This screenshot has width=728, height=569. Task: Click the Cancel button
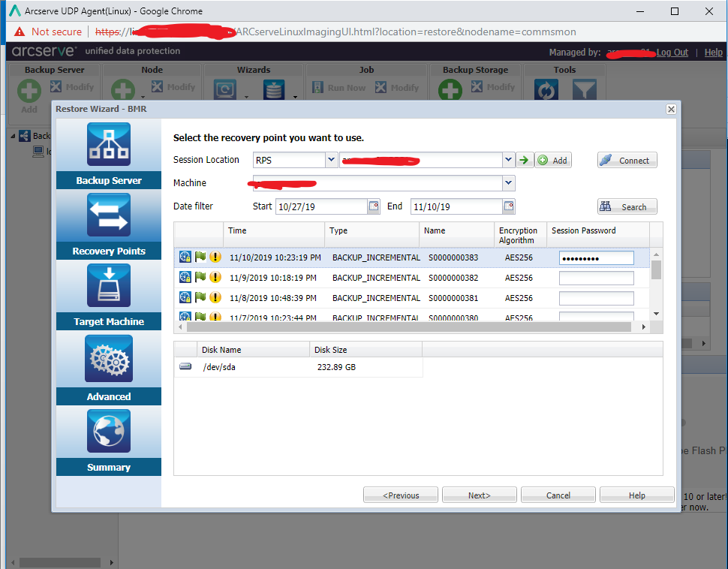coord(558,495)
